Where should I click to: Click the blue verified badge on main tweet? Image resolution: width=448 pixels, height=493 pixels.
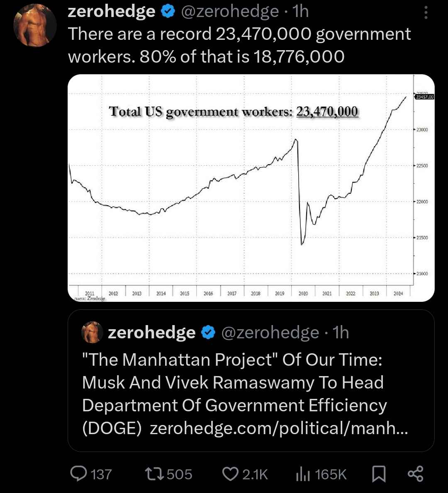coord(168,11)
